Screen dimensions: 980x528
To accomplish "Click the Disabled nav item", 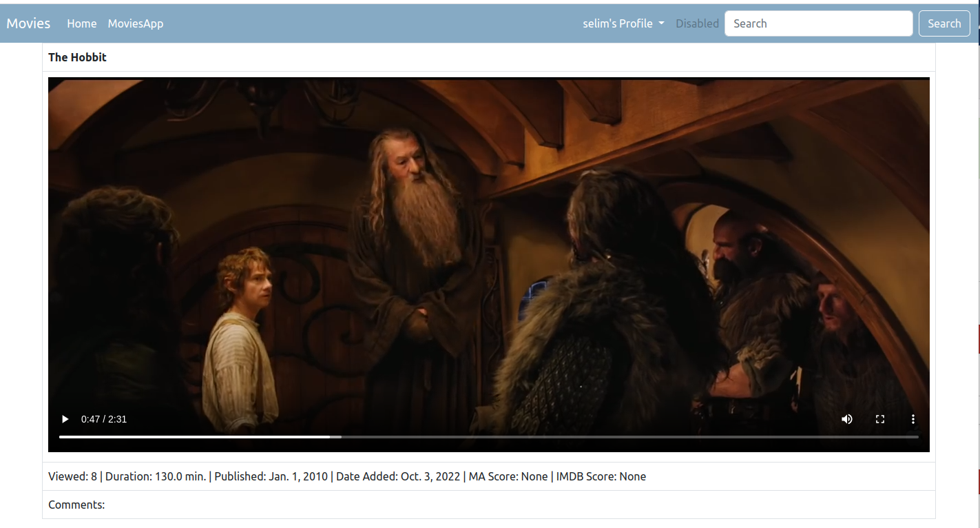I will (697, 23).
